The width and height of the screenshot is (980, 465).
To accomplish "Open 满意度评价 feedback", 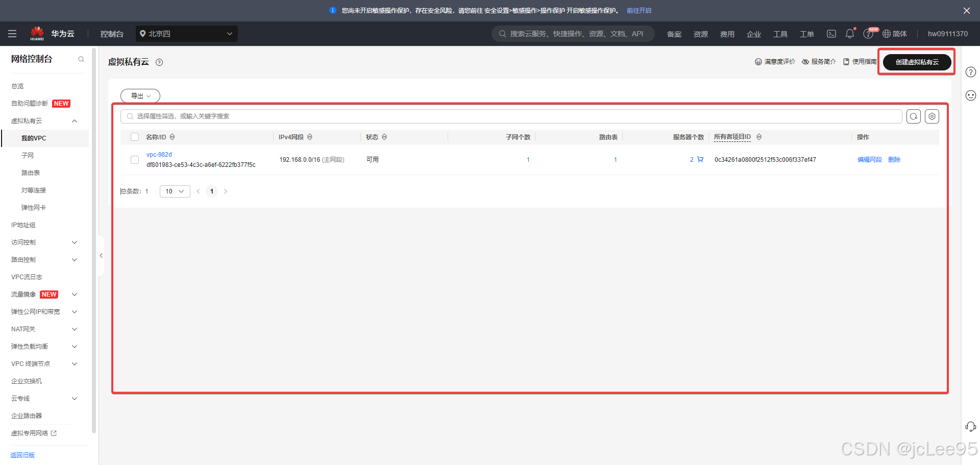I will [x=775, y=62].
